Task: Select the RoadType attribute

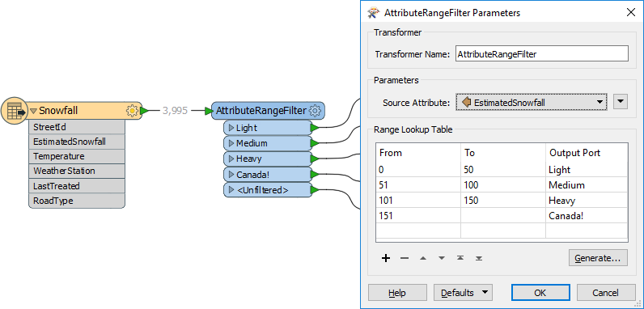Action: coord(77,201)
